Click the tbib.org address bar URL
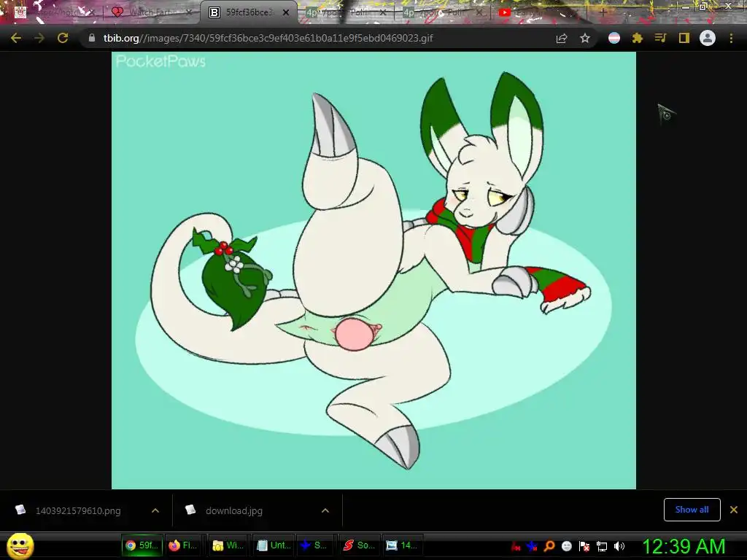This screenshot has width=747, height=560. 268,38
